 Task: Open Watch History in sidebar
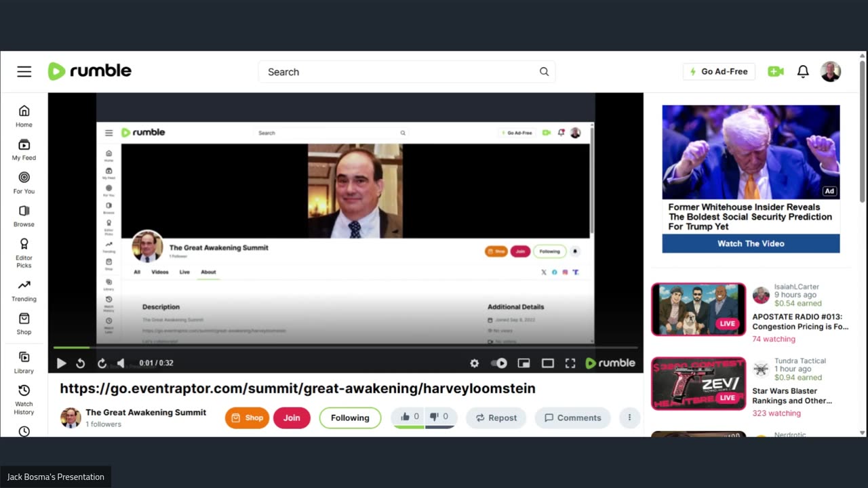point(24,399)
